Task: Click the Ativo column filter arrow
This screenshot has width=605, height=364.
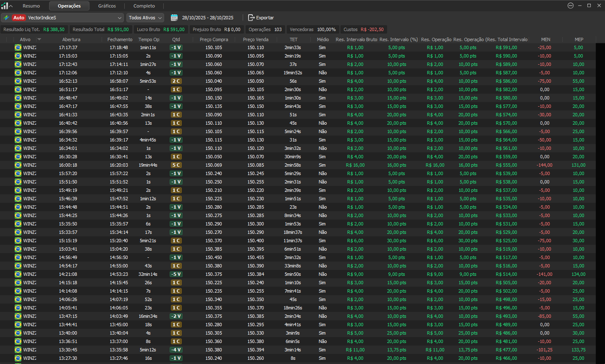Action: click(39, 39)
